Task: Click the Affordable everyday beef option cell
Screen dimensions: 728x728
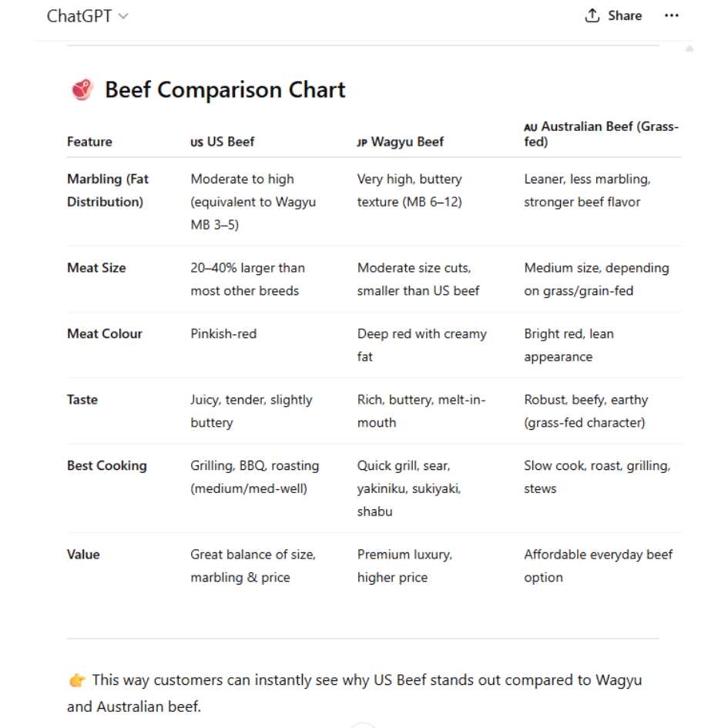Action: (x=599, y=566)
